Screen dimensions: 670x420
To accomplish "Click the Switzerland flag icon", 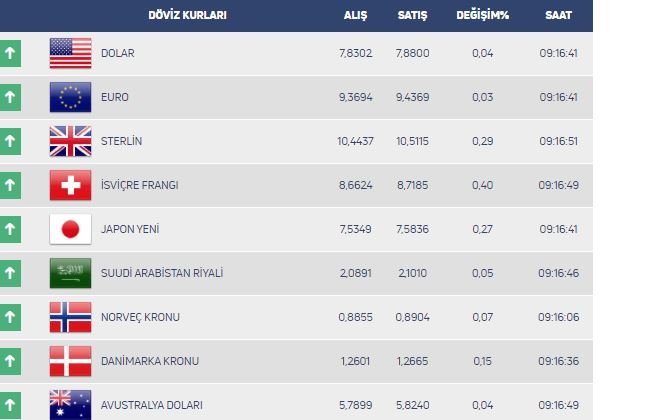I will (x=70, y=185).
